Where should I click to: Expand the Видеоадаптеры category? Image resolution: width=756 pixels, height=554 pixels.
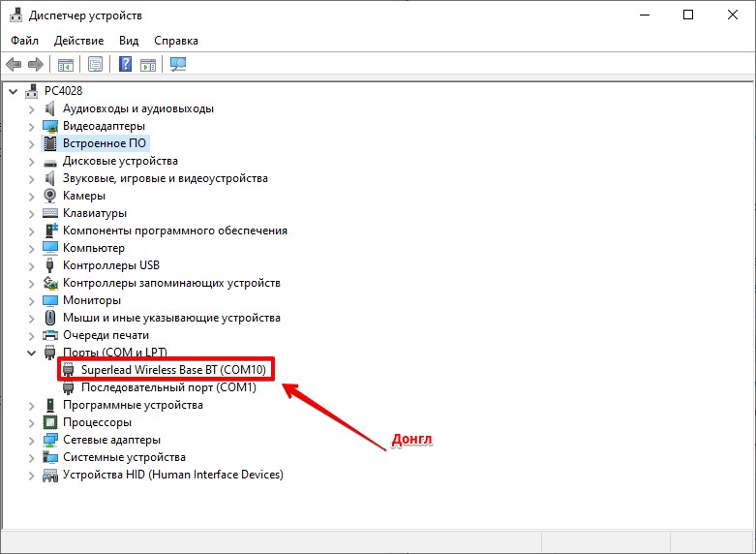click(31, 126)
